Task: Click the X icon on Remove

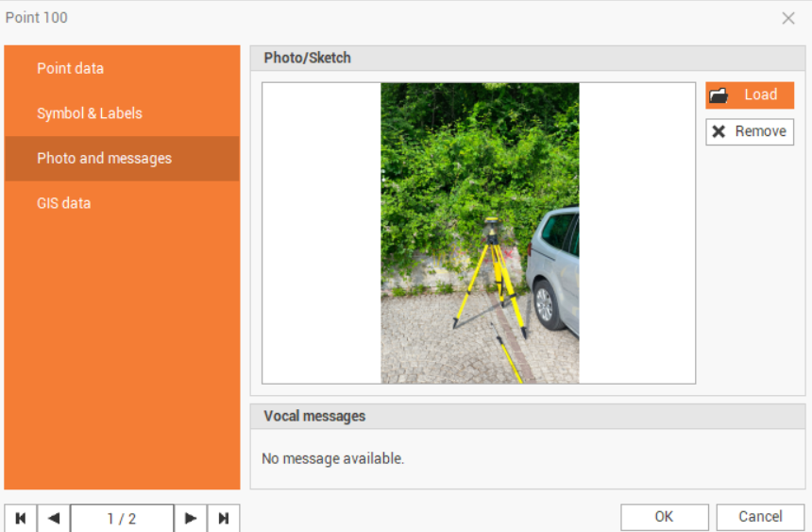Action: pyautogui.click(x=719, y=131)
